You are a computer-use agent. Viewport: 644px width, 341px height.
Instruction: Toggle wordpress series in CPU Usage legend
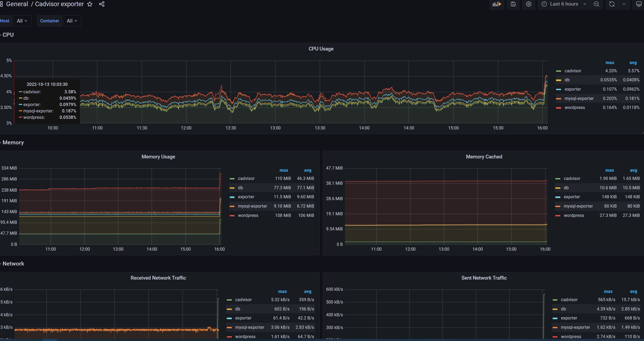[575, 108]
